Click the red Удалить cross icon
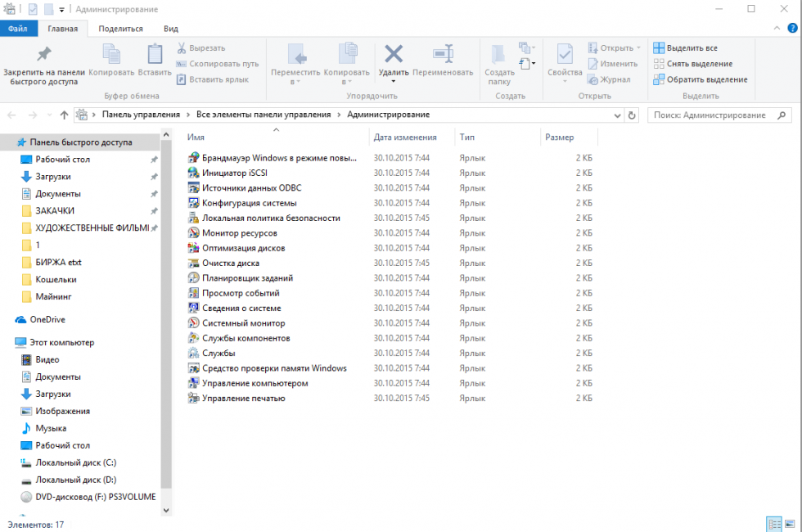 coord(394,54)
